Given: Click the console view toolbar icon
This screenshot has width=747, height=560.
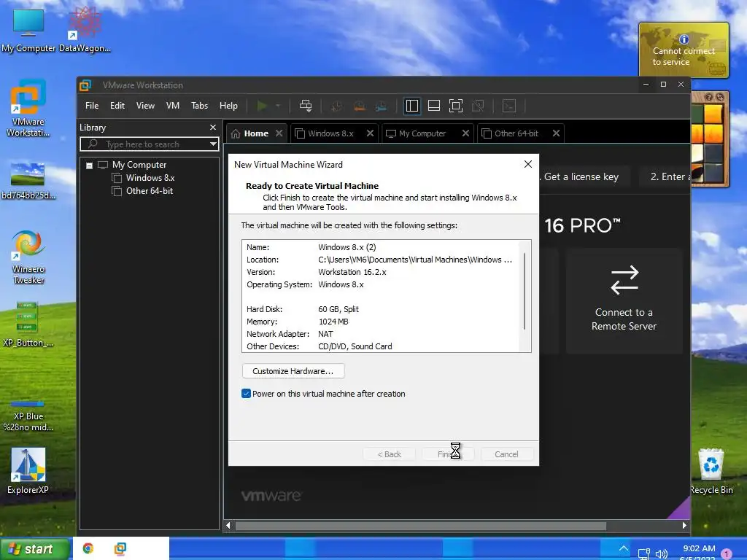Looking at the screenshot, I should coord(509,106).
